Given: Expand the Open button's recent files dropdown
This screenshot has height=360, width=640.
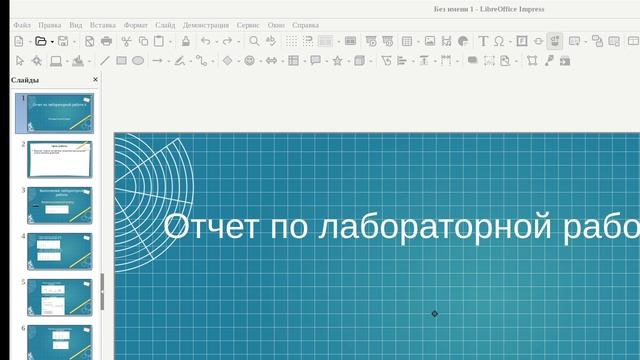Looking at the screenshot, I should (x=52, y=42).
